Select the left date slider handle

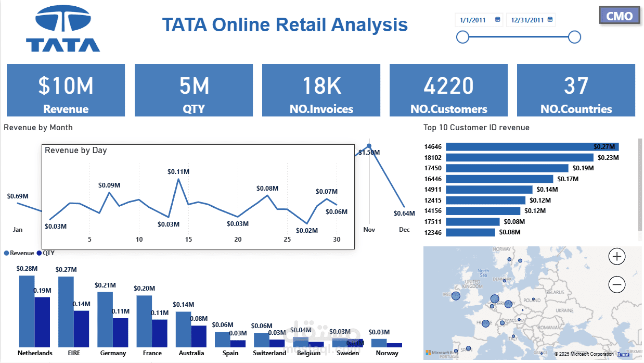pos(462,37)
